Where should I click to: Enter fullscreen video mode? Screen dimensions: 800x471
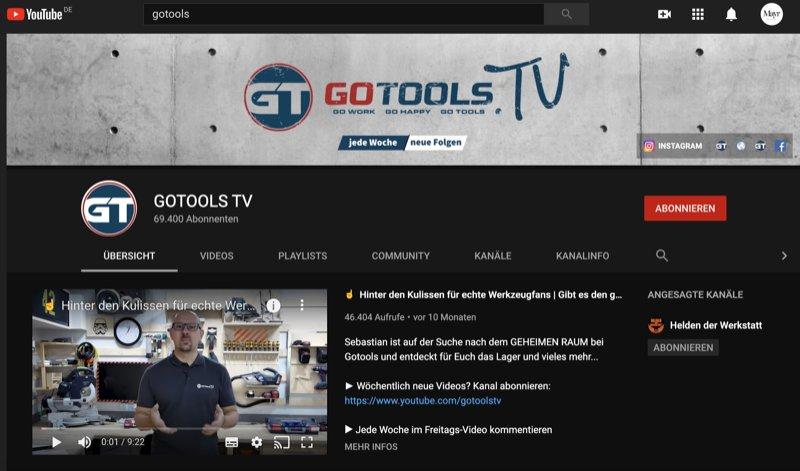307,442
